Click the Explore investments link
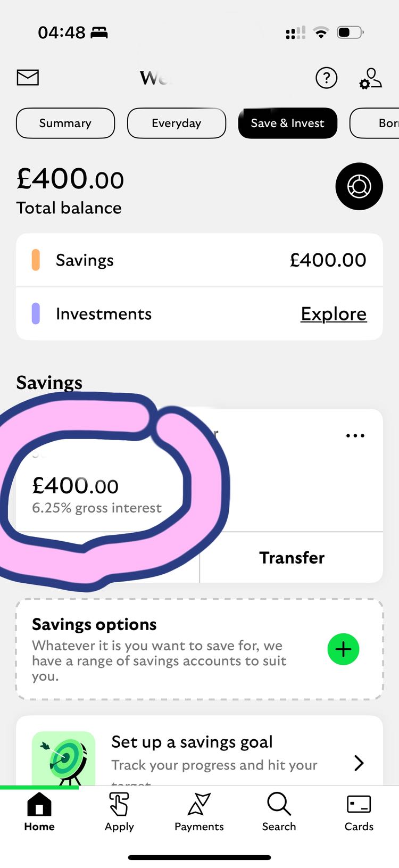The height and width of the screenshot is (868, 399). click(x=334, y=314)
